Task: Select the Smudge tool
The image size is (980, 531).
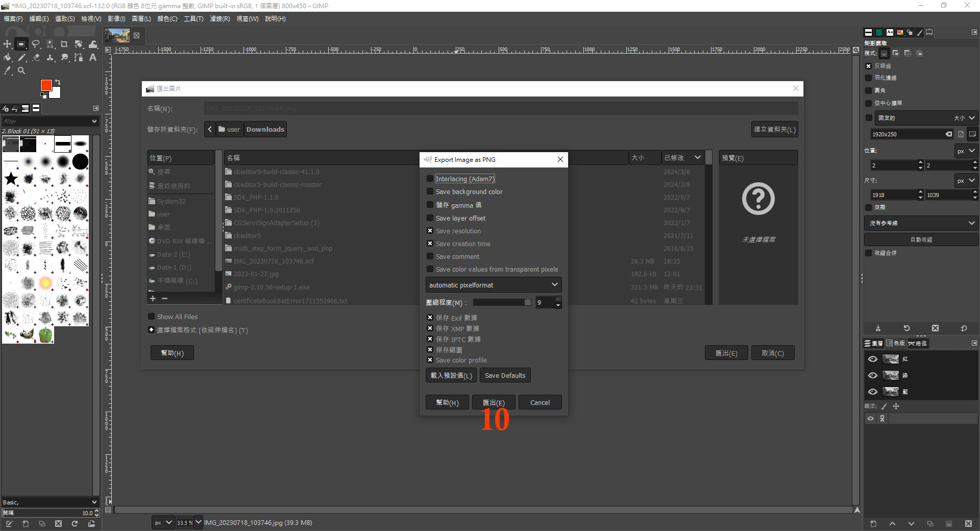Action: (x=64, y=58)
